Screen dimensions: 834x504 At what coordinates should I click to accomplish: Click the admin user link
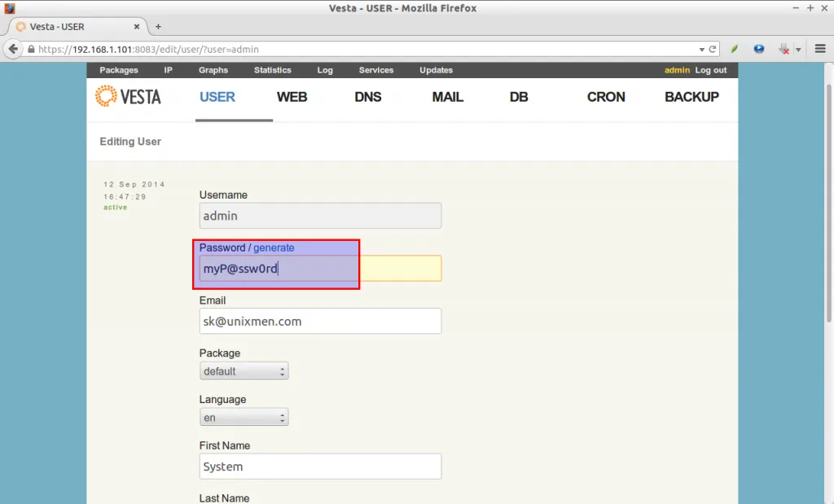[x=677, y=70]
